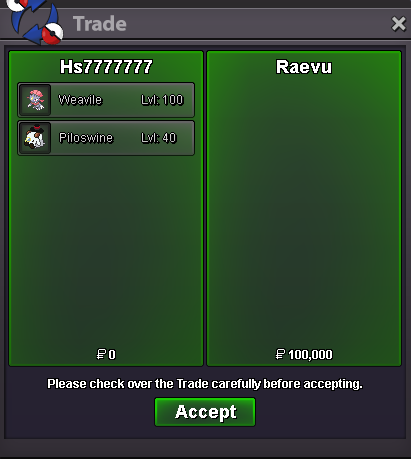Click the Hs7777777 player name
Screen dimensions: 411x459
(x=106, y=67)
